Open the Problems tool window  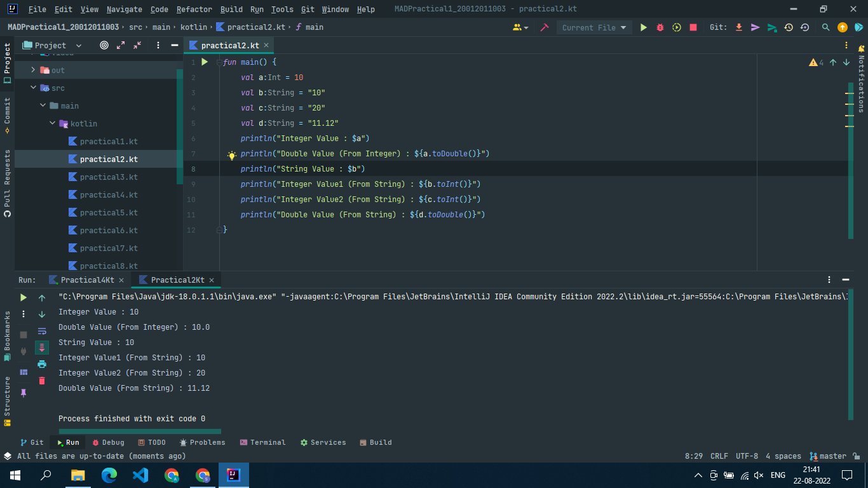202,442
